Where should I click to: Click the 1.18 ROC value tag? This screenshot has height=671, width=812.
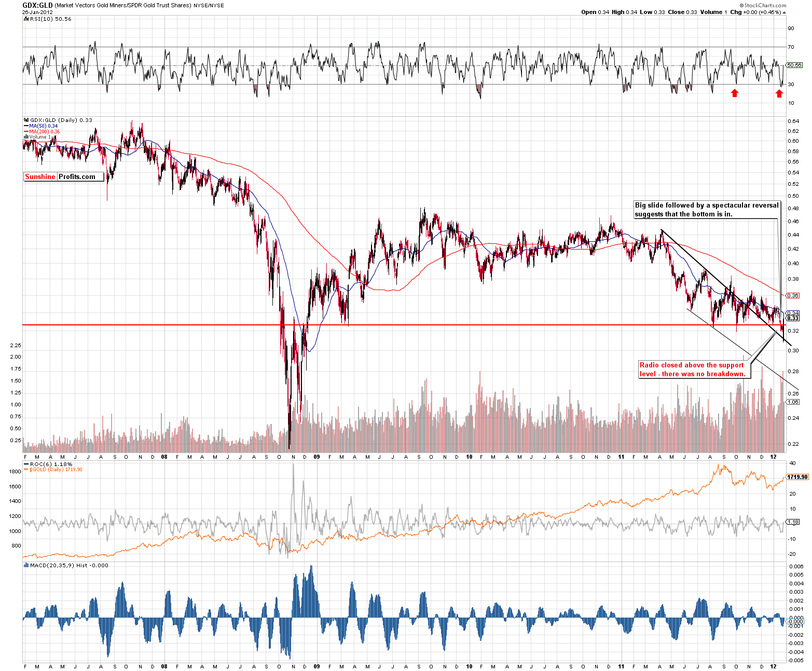point(793,522)
